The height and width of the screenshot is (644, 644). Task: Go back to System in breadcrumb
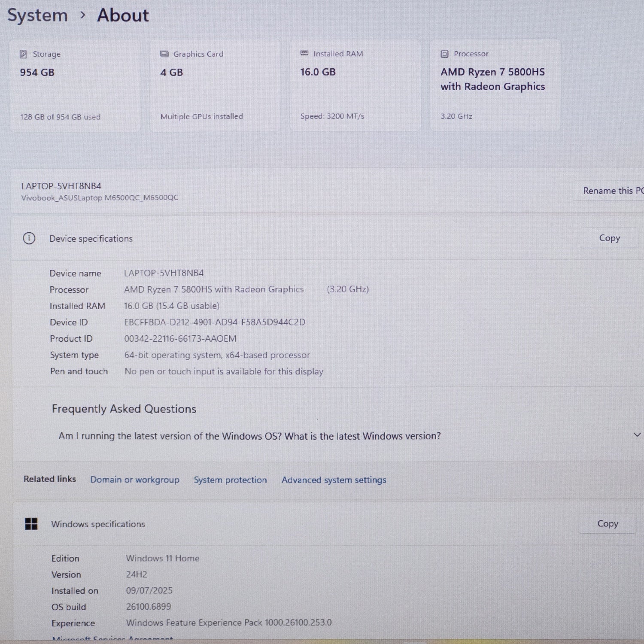(38, 15)
